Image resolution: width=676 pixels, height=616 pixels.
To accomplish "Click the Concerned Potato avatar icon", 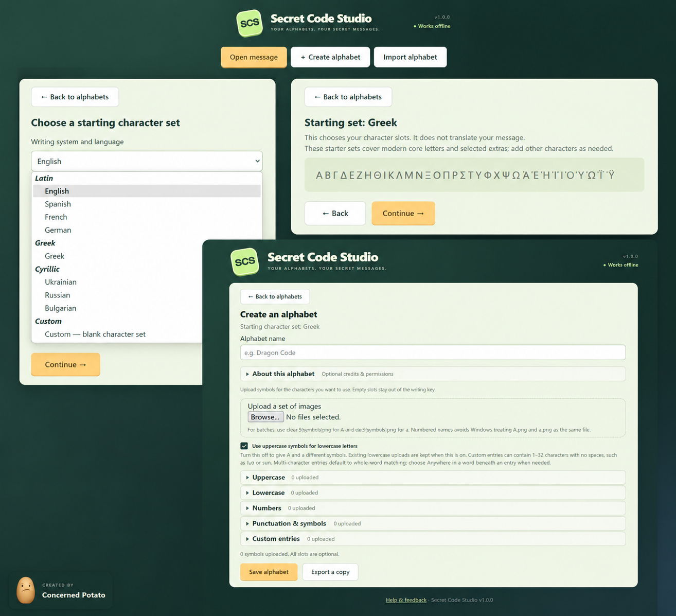I will [26, 590].
